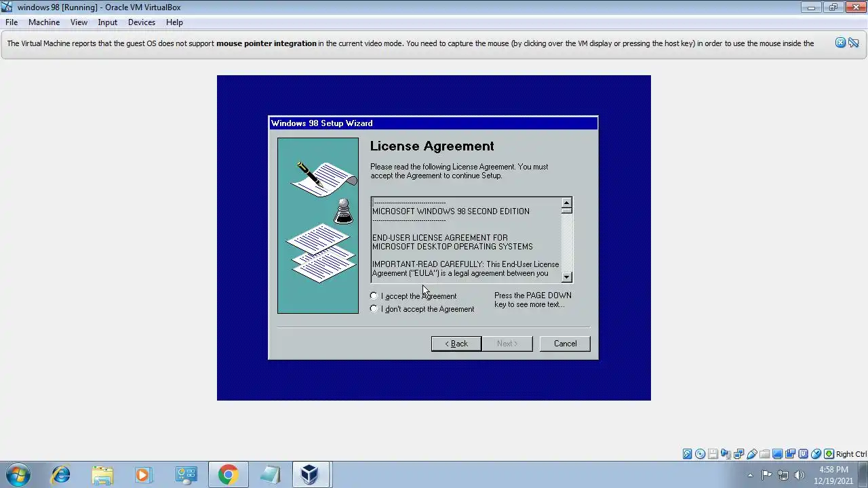
Task: Click inside the license agreement text box
Action: click(x=466, y=239)
